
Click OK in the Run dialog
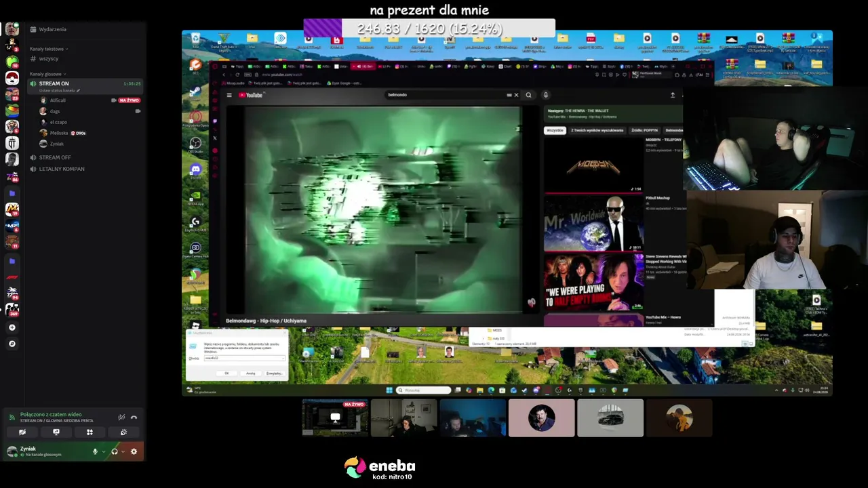(x=226, y=373)
